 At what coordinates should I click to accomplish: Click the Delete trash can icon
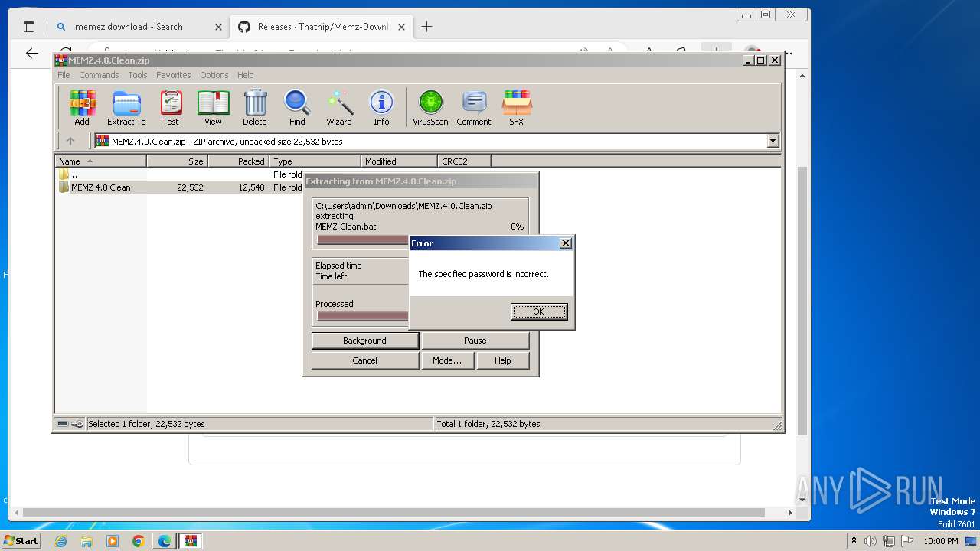(255, 107)
